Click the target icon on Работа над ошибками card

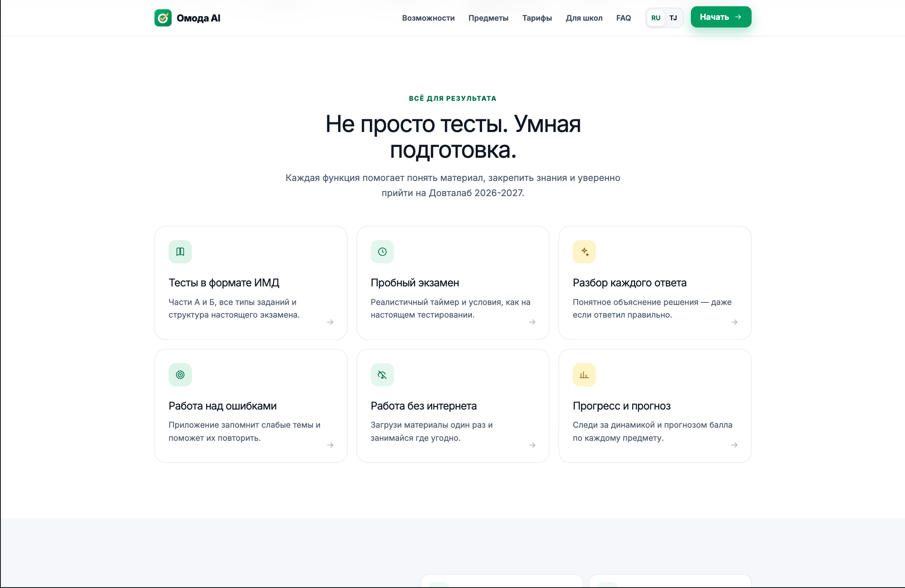coord(180,375)
